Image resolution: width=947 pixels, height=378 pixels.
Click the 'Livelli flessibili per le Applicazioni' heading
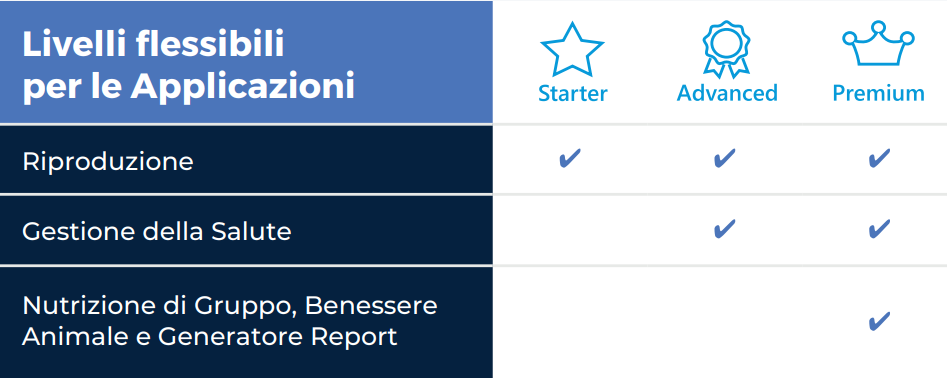188,65
